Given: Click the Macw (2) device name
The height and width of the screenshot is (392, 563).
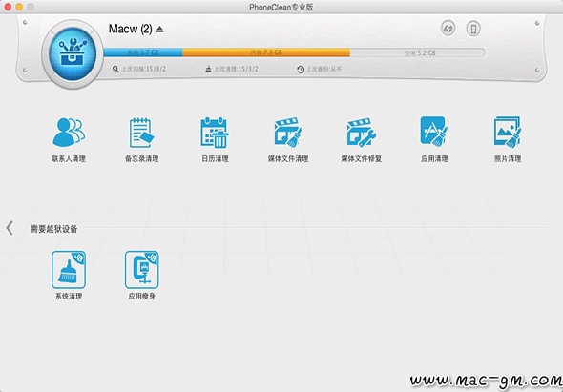Looking at the screenshot, I should click(131, 29).
